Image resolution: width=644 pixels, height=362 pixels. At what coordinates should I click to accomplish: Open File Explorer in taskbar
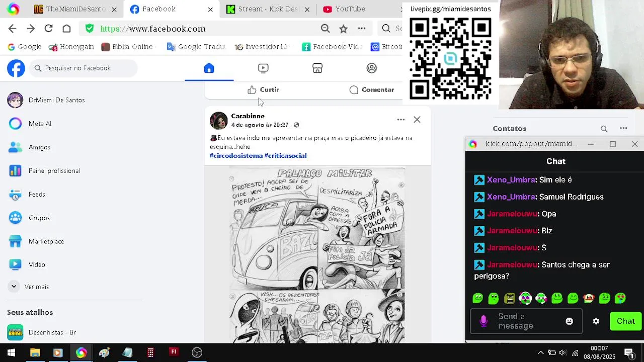click(35, 353)
